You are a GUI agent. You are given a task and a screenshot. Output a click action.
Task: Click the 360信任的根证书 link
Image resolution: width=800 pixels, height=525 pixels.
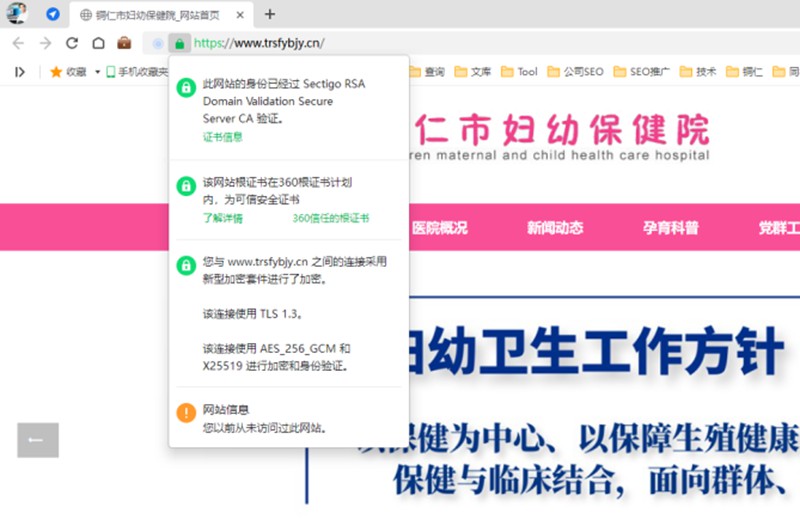click(330, 217)
